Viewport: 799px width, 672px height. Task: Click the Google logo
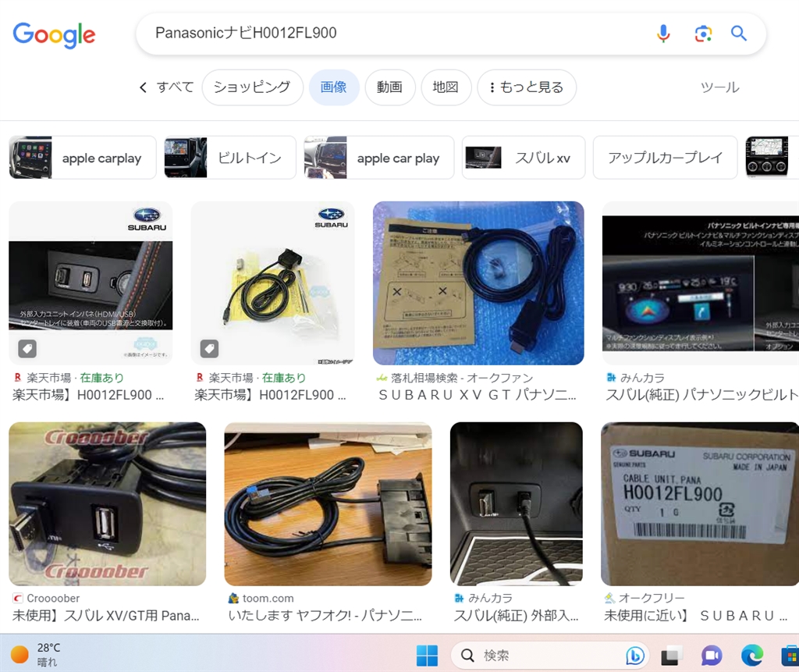coord(54,34)
